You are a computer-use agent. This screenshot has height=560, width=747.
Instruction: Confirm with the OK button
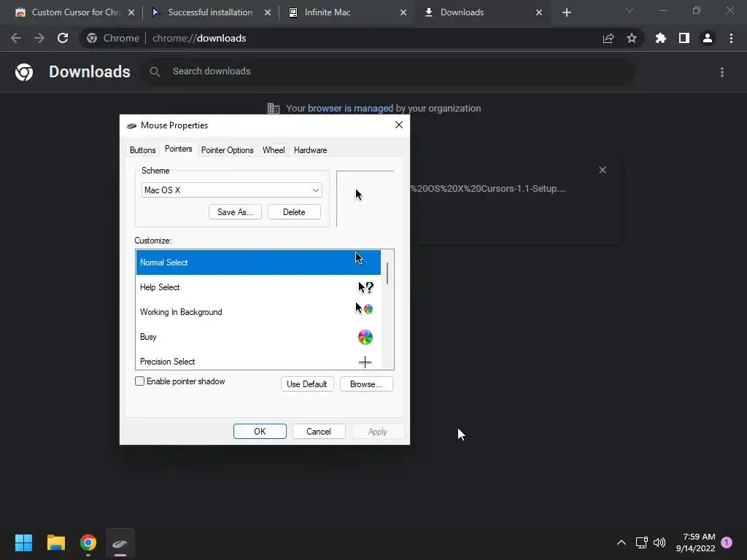tap(260, 432)
